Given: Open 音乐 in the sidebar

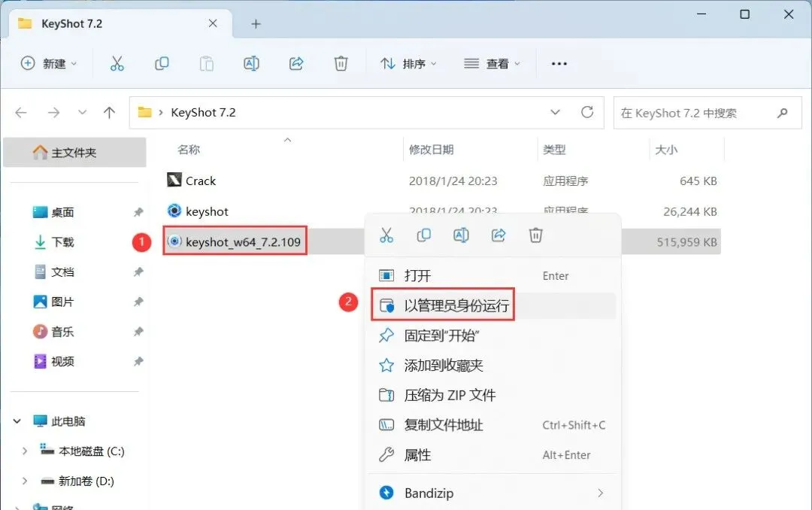Looking at the screenshot, I should (x=62, y=332).
